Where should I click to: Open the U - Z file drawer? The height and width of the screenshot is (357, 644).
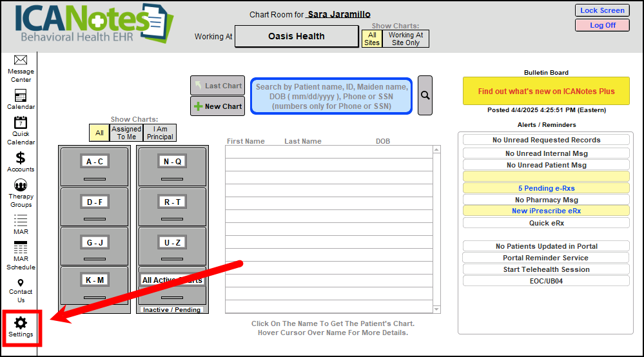[173, 247]
